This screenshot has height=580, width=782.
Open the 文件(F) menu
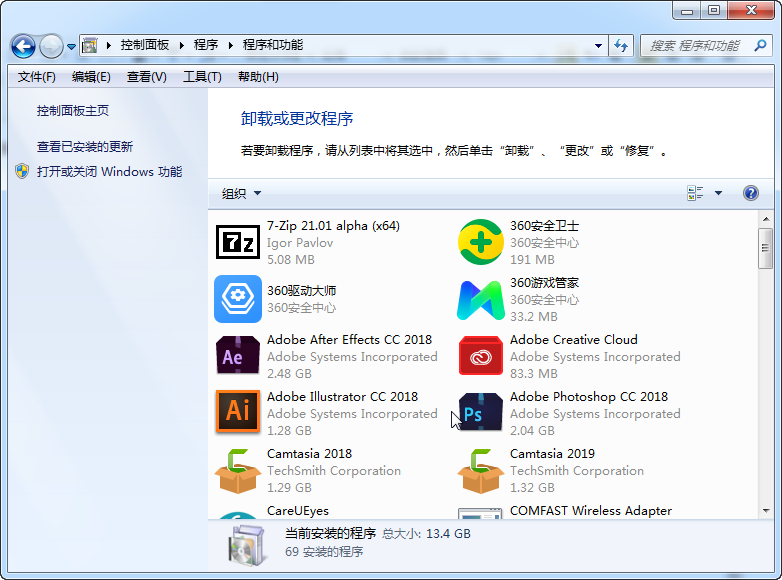point(37,77)
